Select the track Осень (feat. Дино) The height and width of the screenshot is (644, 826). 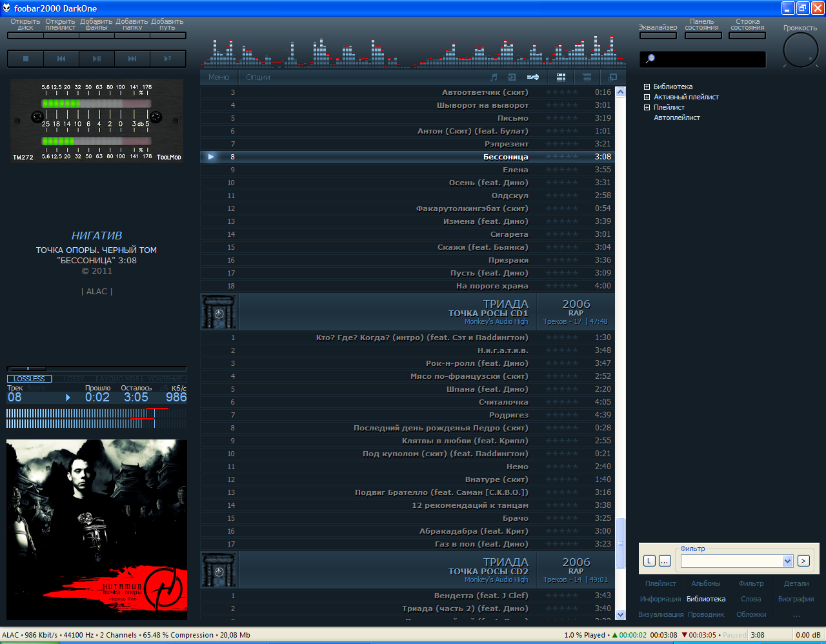(x=408, y=183)
